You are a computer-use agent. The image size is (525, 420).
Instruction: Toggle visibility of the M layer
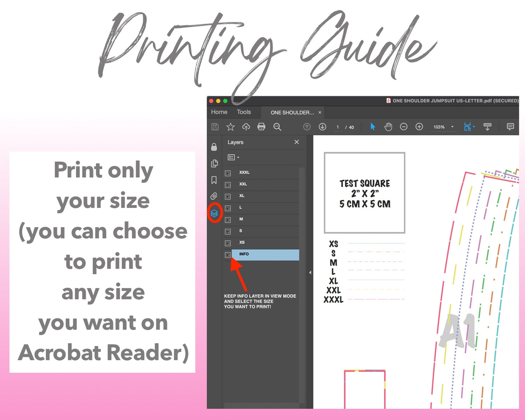[228, 220]
